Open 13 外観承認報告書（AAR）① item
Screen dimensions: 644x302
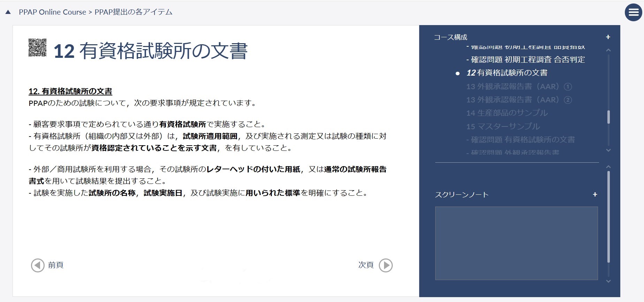[x=519, y=86]
